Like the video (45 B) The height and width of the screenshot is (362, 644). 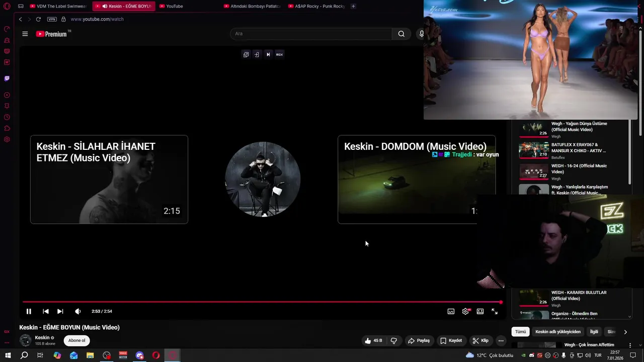(373, 340)
